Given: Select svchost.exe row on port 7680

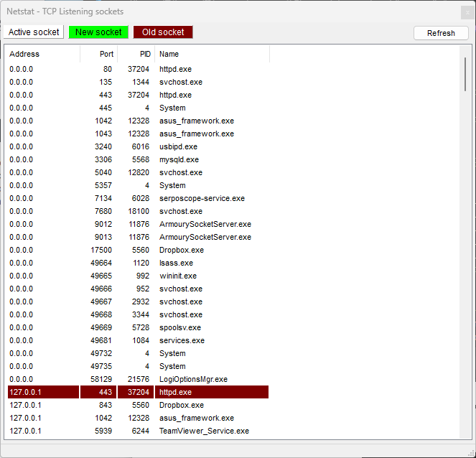Looking at the screenshot, I should point(138,211).
